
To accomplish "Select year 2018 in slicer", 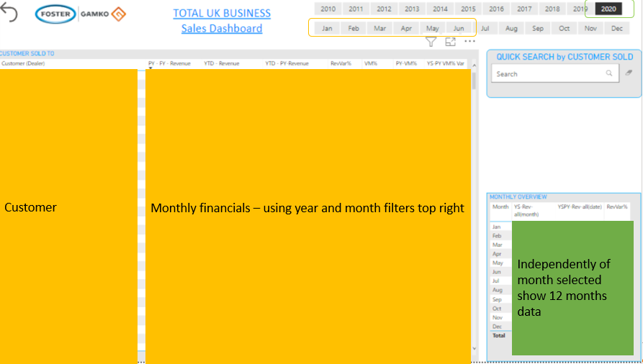I will click(x=552, y=9).
